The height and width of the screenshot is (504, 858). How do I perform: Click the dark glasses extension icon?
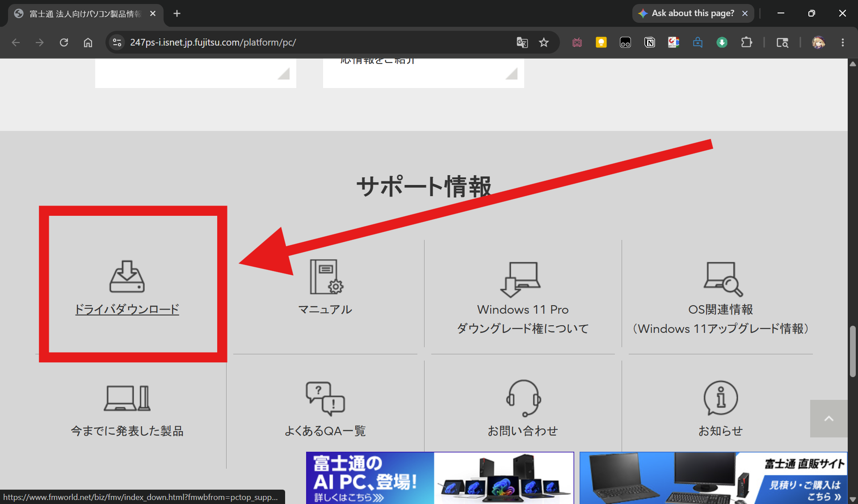[625, 42]
